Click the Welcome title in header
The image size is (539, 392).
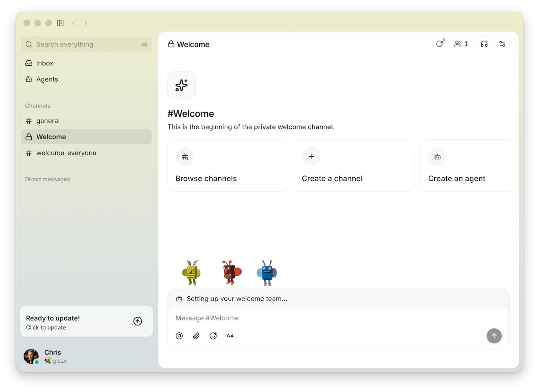[193, 44]
